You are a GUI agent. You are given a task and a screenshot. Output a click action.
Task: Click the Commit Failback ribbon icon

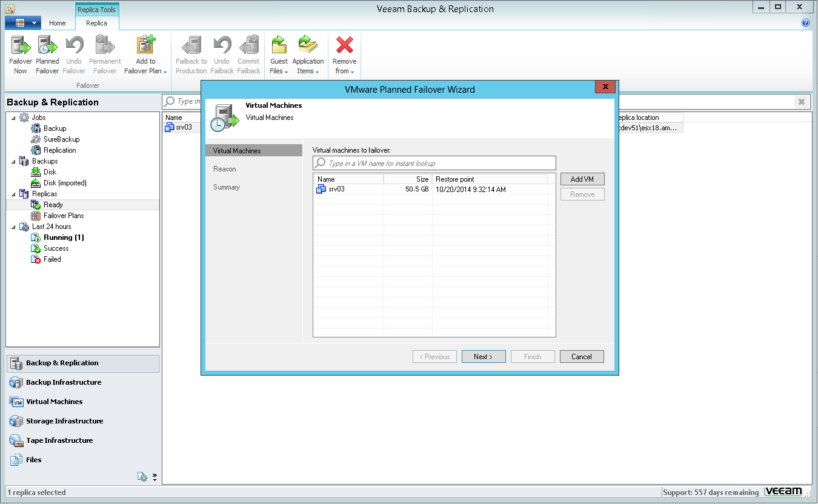click(x=248, y=55)
